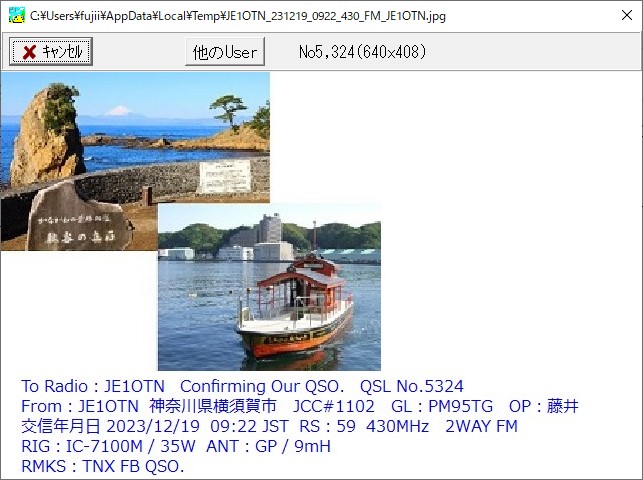Screen dimensions: 643x480
Task: Click the No5,324(640x408) size label
Action: tap(363, 52)
